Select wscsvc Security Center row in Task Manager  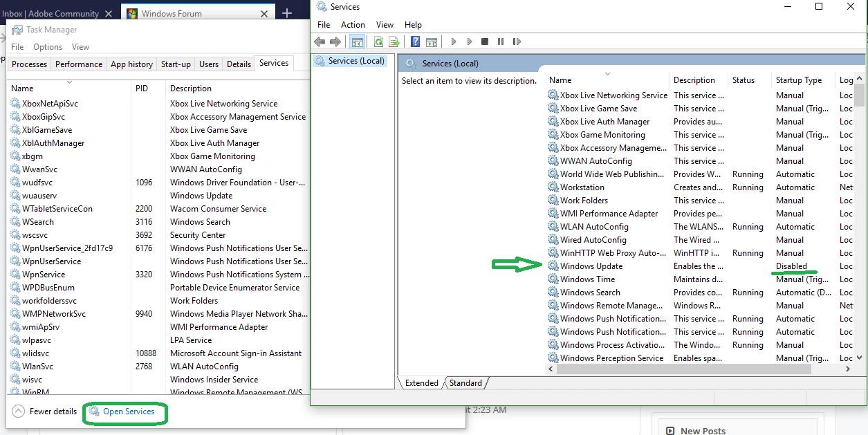158,235
